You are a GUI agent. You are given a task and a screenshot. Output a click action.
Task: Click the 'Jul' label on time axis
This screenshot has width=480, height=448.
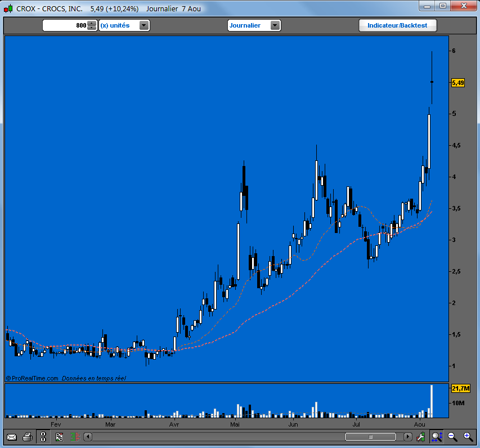pyautogui.click(x=356, y=424)
